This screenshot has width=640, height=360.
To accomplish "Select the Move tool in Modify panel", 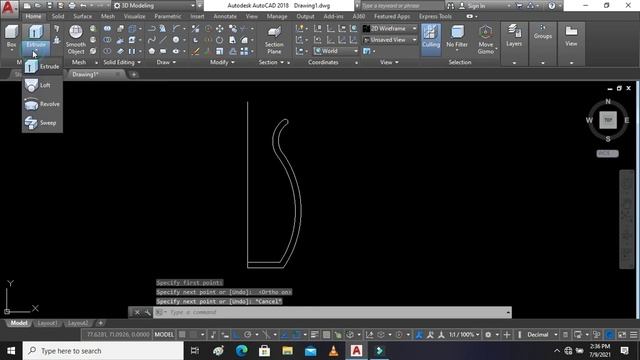I will tap(220, 29).
